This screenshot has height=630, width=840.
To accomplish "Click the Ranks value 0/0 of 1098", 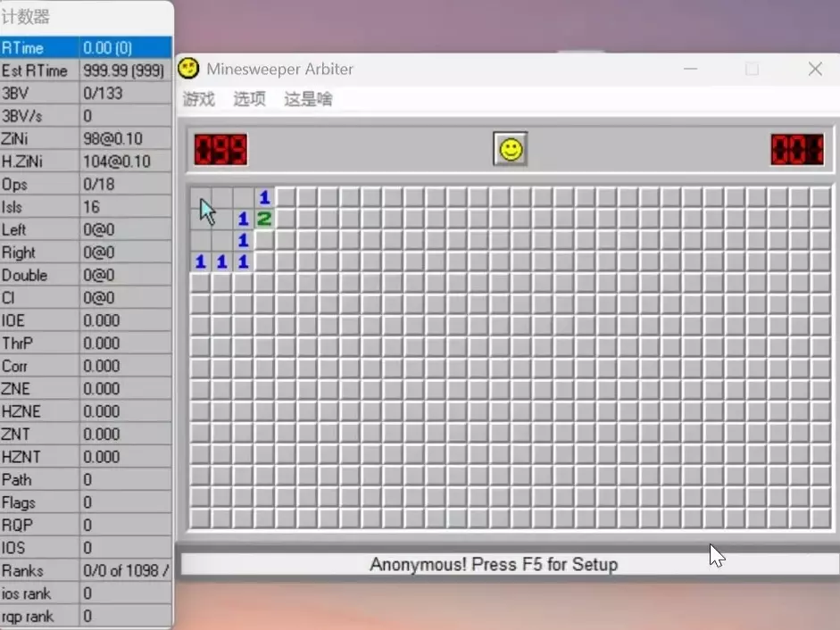I will 125,570.
